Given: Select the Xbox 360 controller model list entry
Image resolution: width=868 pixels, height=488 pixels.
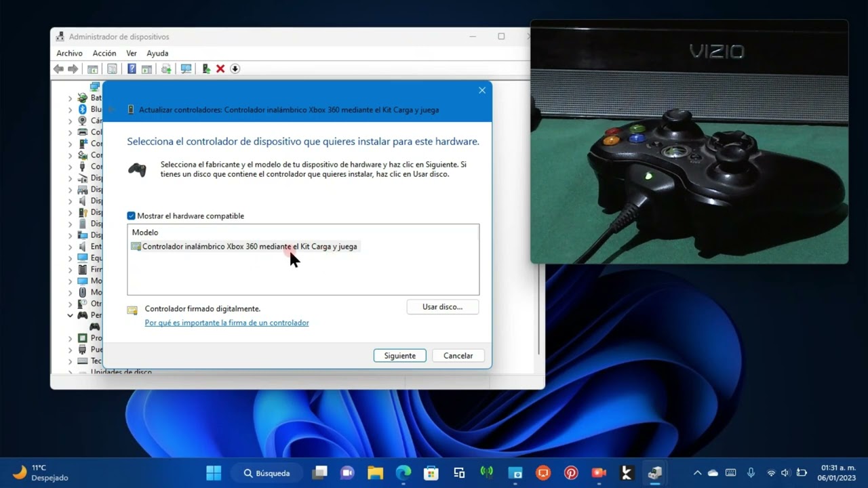Looking at the screenshot, I should [x=244, y=247].
